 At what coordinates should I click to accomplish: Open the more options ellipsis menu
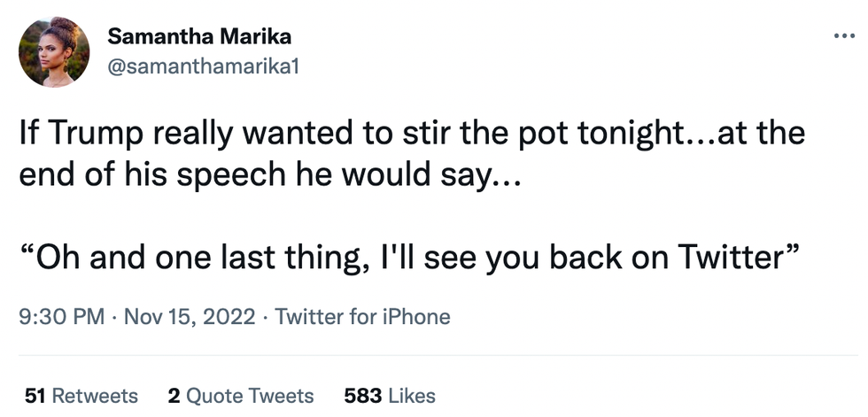[x=844, y=37]
